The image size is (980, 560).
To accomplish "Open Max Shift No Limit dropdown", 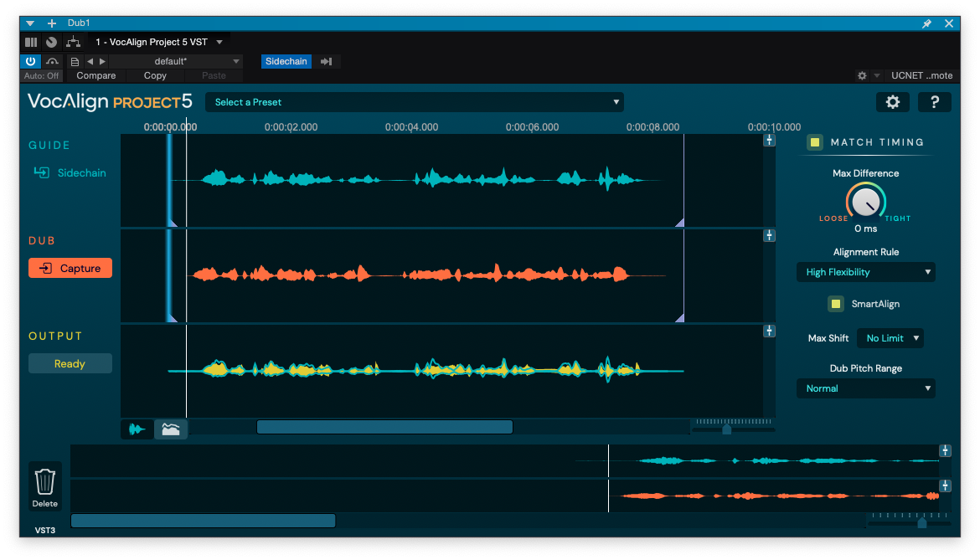I will [x=890, y=338].
